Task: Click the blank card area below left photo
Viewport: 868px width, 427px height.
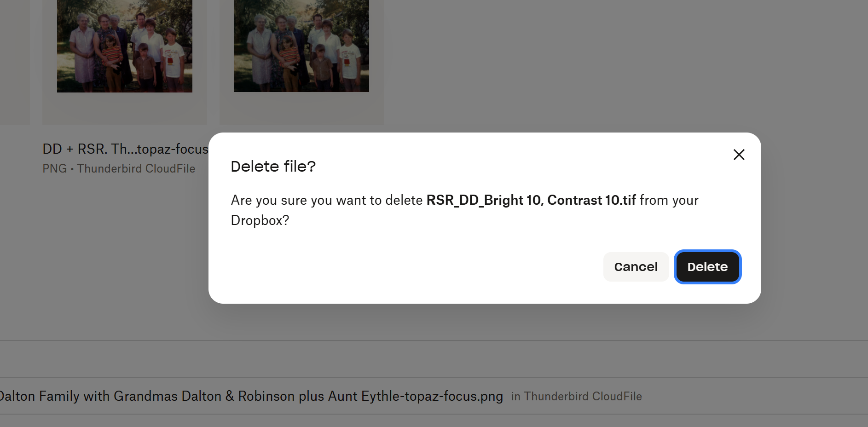Action: click(124, 109)
